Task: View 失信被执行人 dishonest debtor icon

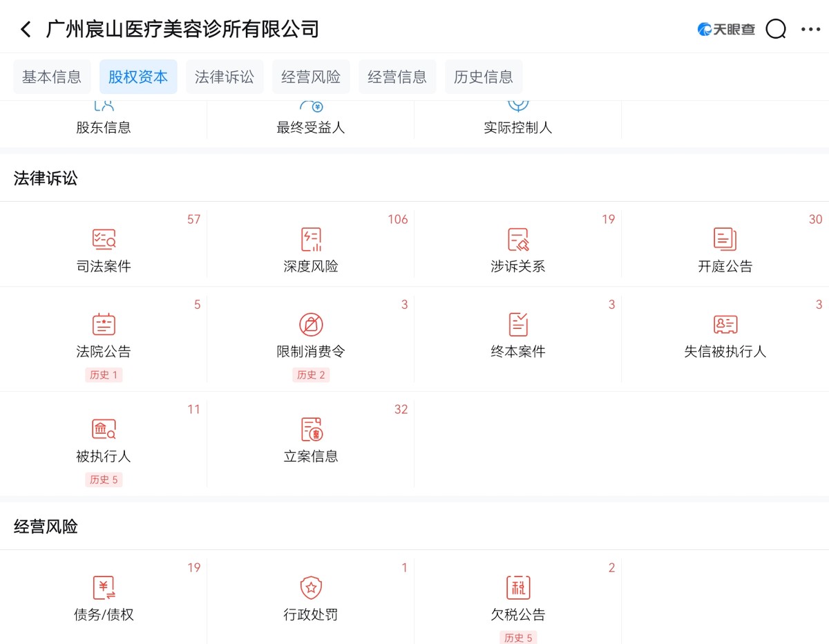Action: (725, 325)
